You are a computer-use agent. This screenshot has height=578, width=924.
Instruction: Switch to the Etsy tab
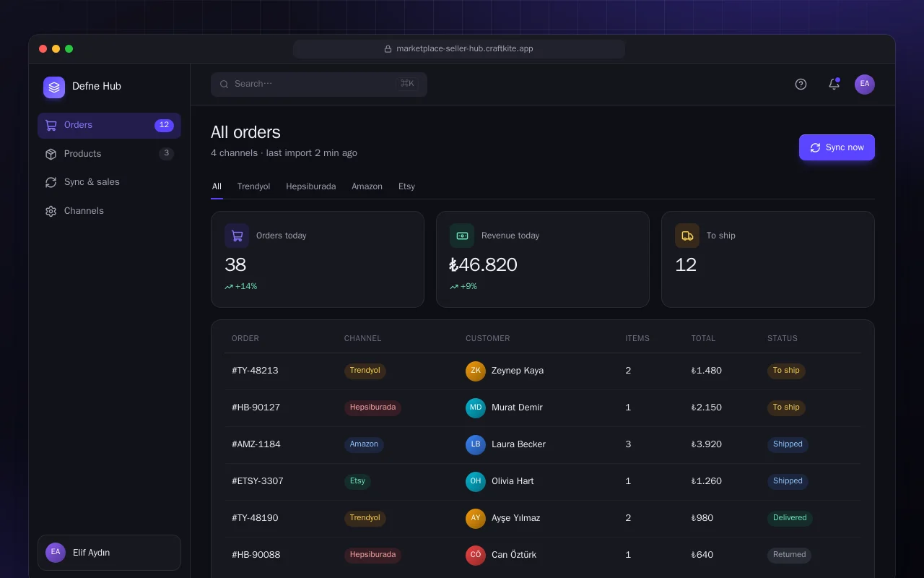click(406, 186)
